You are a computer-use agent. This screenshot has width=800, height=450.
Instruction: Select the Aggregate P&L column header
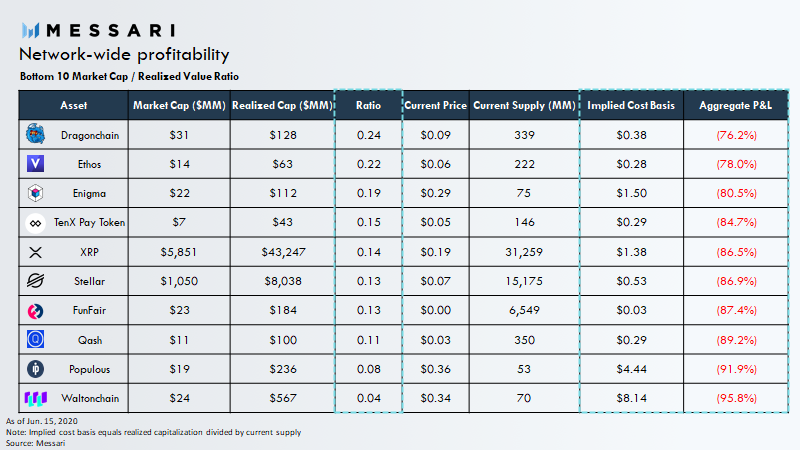735,105
